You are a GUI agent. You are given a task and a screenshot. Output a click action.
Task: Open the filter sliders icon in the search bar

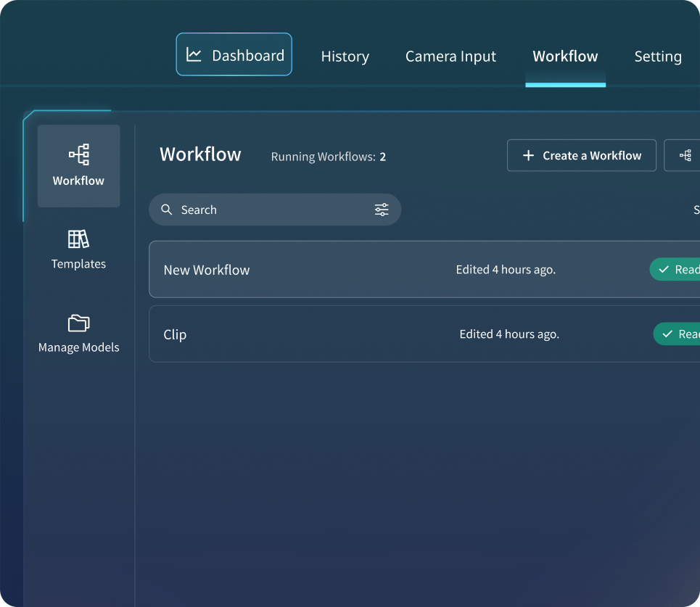pos(382,210)
